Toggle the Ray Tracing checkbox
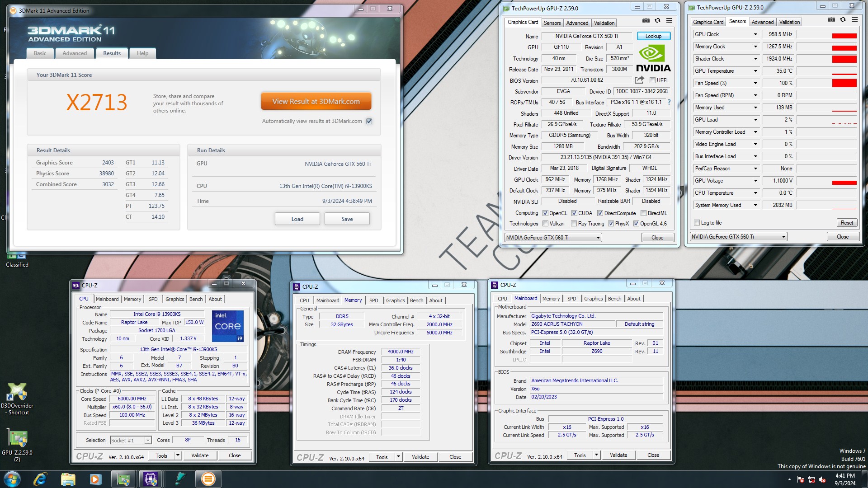The width and height of the screenshot is (868, 488). coord(574,224)
